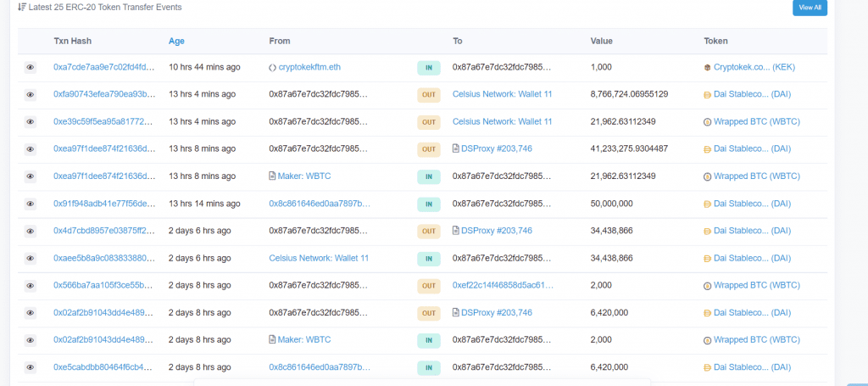Click the eye icon in the 41,233,275.9304487 DAI row
Viewport: 868px width, 386px height.
[x=31, y=149]
